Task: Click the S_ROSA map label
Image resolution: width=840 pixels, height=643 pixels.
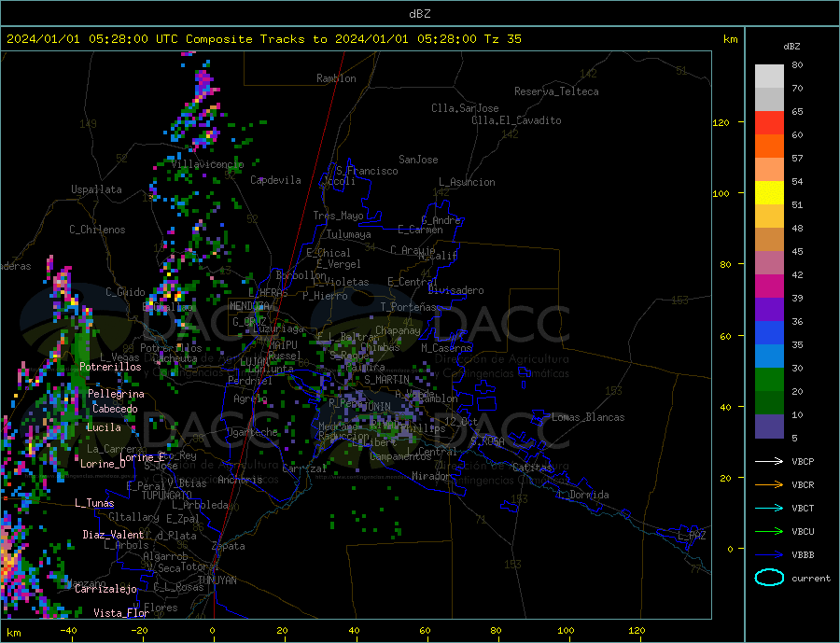Action: [487, 441]
